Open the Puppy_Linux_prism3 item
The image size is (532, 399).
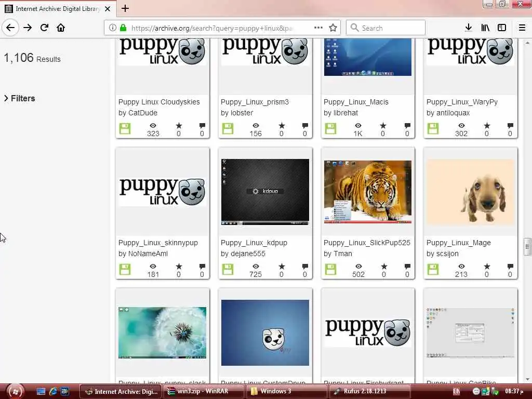click(255, 102)
